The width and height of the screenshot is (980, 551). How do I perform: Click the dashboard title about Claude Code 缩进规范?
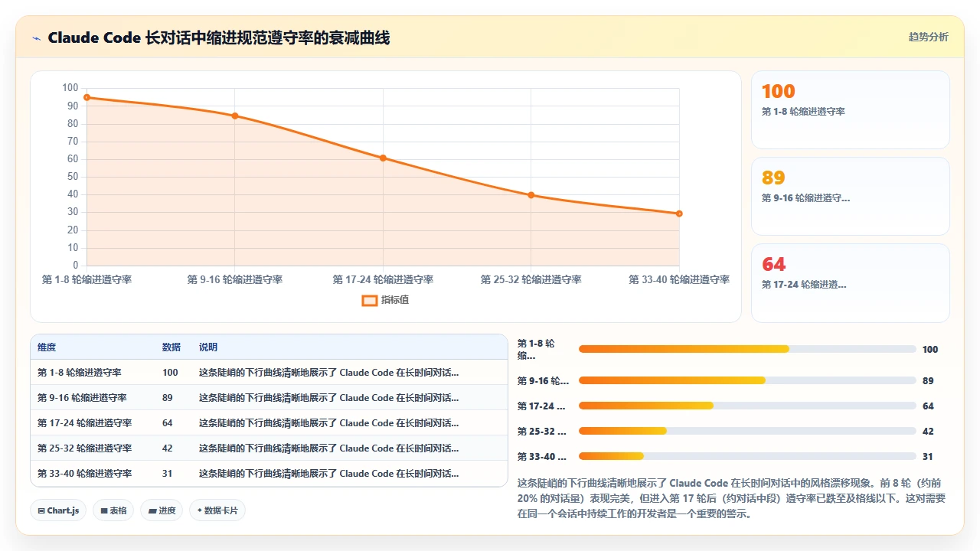[x=218, y=37]
